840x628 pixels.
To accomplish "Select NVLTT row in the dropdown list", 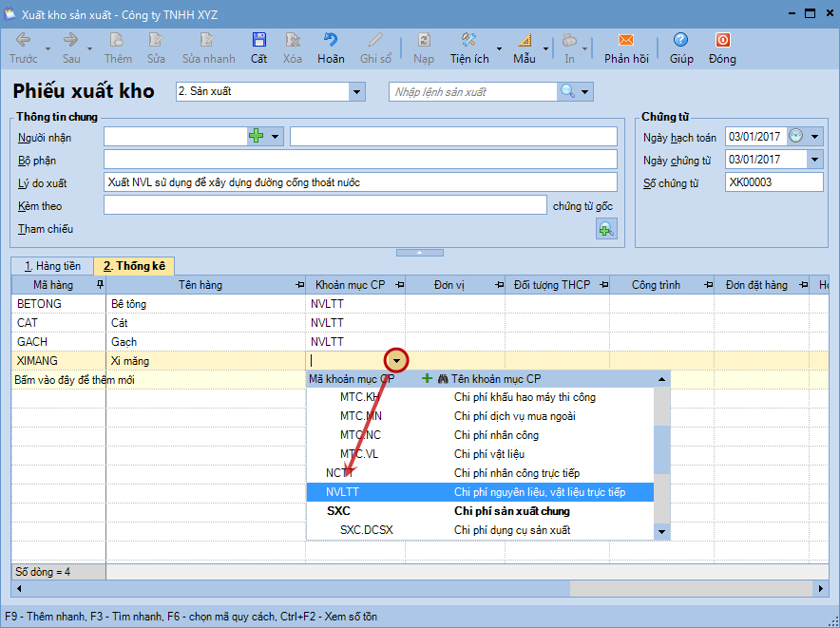I will (x=480, y=492).
